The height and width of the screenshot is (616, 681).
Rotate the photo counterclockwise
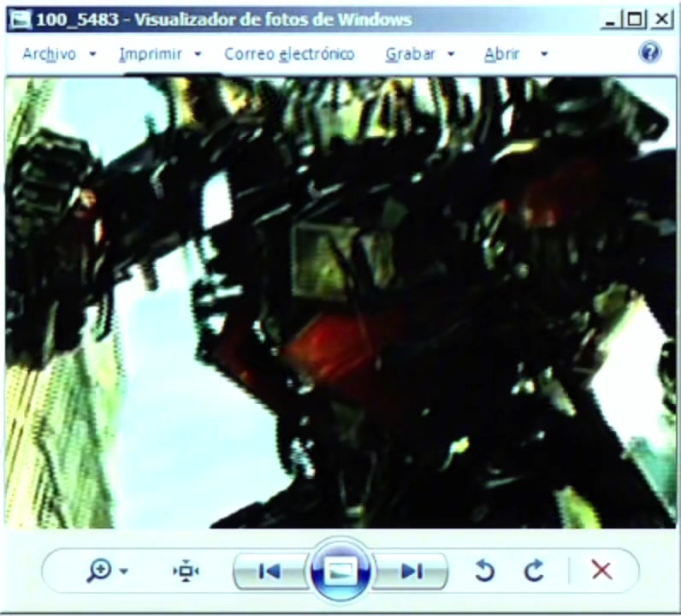[x=485, y=571]
